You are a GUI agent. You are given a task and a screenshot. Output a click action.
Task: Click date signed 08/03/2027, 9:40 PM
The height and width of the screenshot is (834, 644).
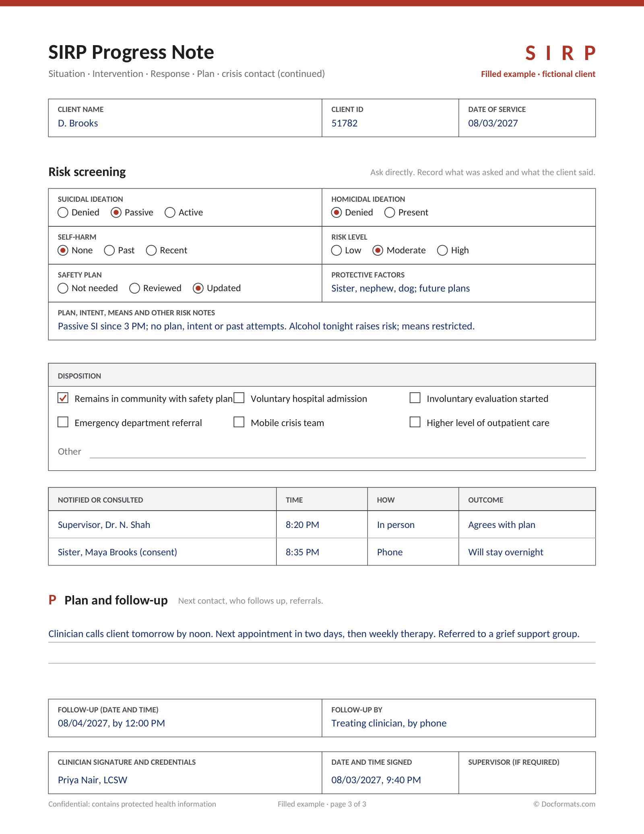390,773
